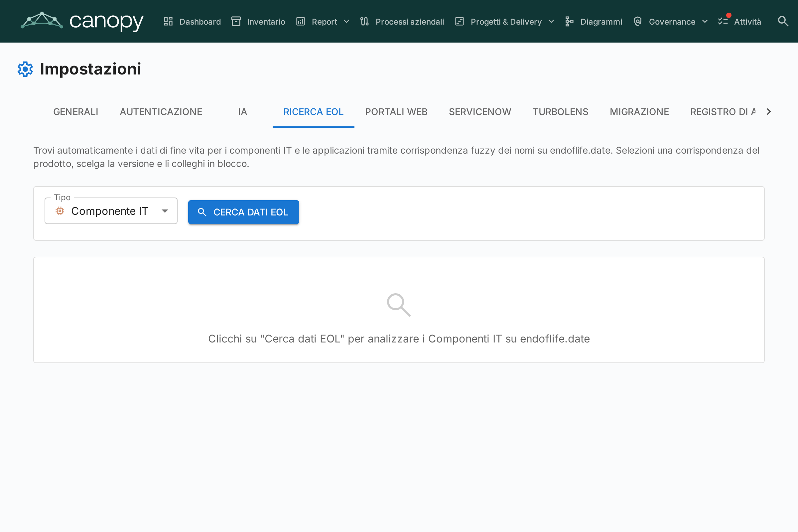Expand the Progetti & Delivery chevron
Image resolution: width=798 pixels, height=532 pixels.
[551, 21]
